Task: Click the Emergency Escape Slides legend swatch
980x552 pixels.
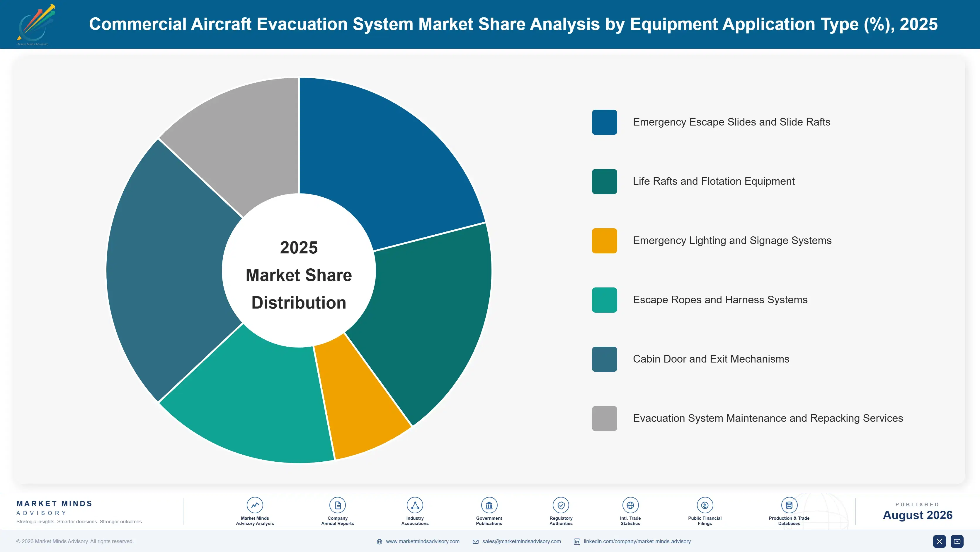Action: tap(605, 122)
